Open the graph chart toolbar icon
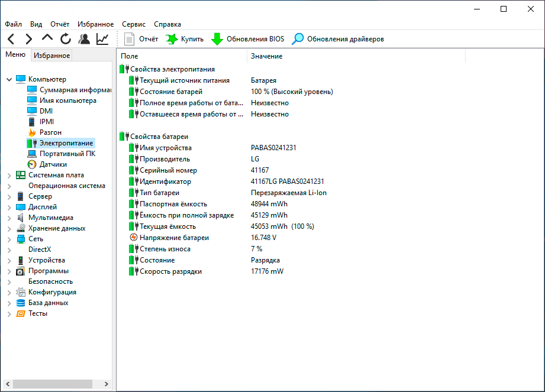 point(102,39)
